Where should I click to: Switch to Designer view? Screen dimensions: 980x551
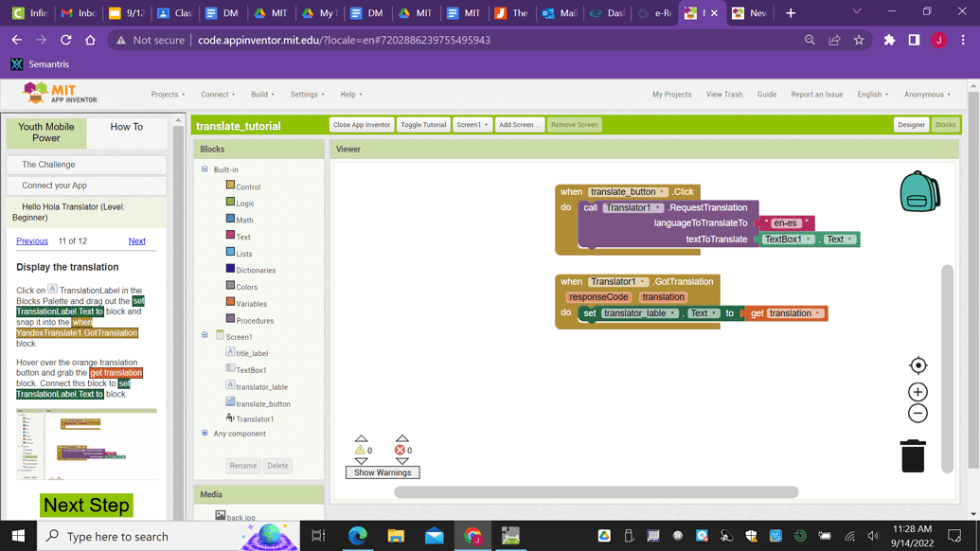click(910, 124)
